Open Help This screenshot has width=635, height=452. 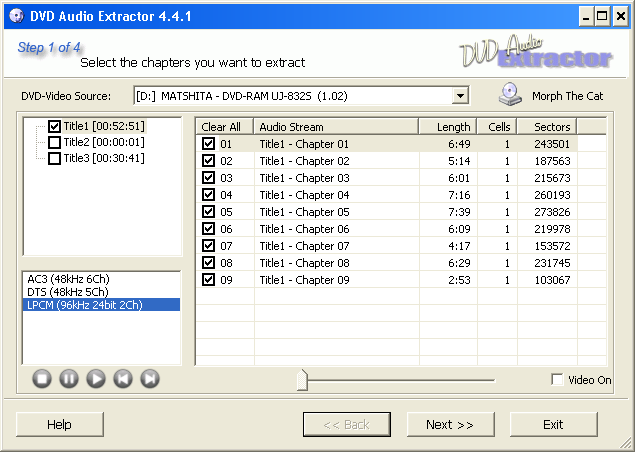pyautogui.click(x=60, y=424)
